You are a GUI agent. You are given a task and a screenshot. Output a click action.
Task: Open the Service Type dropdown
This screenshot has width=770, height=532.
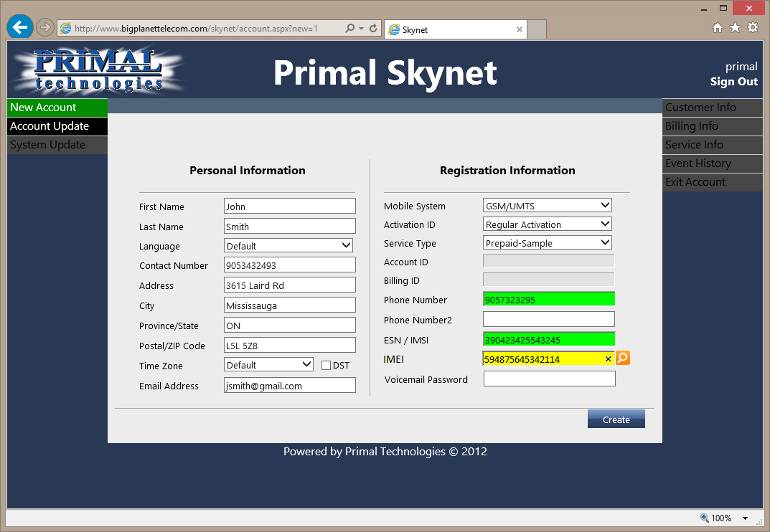coord(547,242)
